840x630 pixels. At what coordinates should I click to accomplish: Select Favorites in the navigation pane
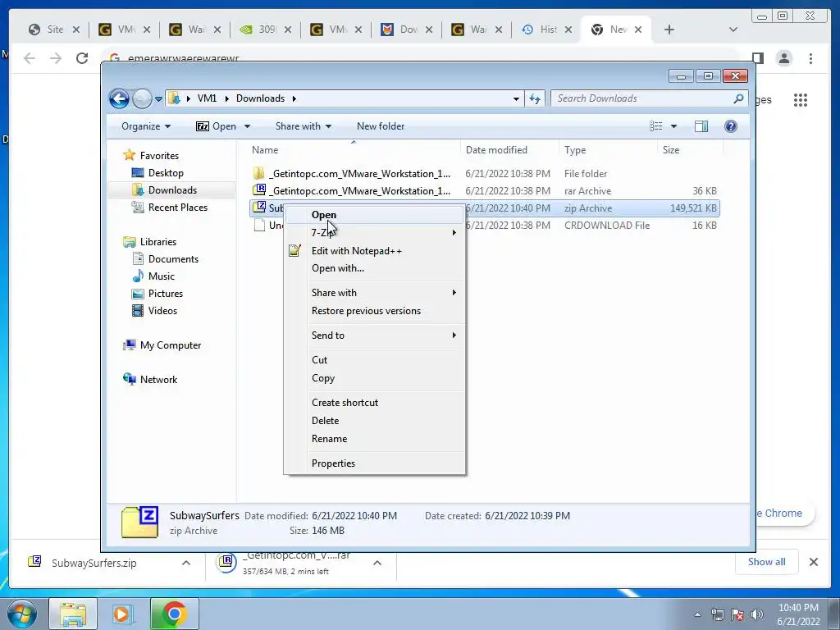coord(158,155)
